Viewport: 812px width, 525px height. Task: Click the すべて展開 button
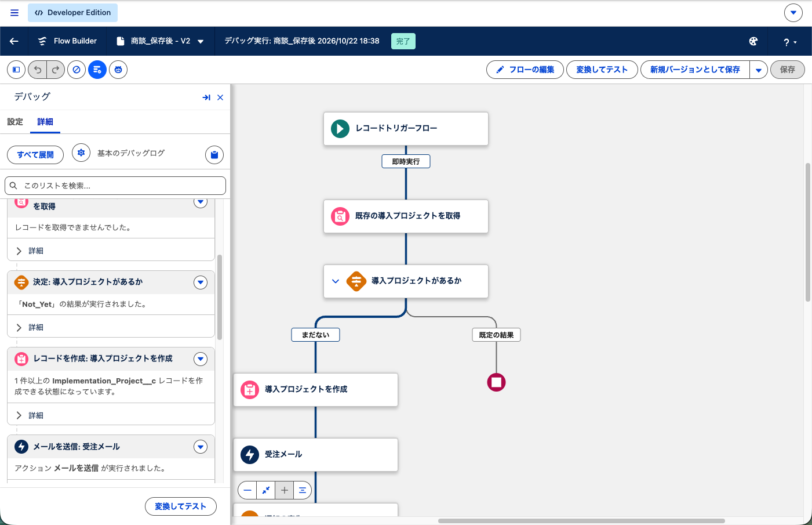[x=35, y=155]
